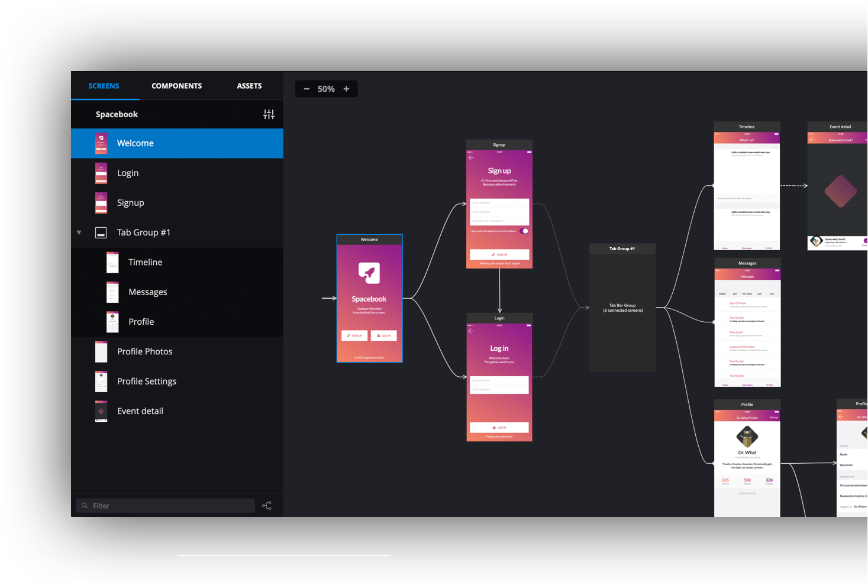868x588 pixels.
Task: Click inside the Filter input field
Action: pyautogui.click(x=166, y=505)
